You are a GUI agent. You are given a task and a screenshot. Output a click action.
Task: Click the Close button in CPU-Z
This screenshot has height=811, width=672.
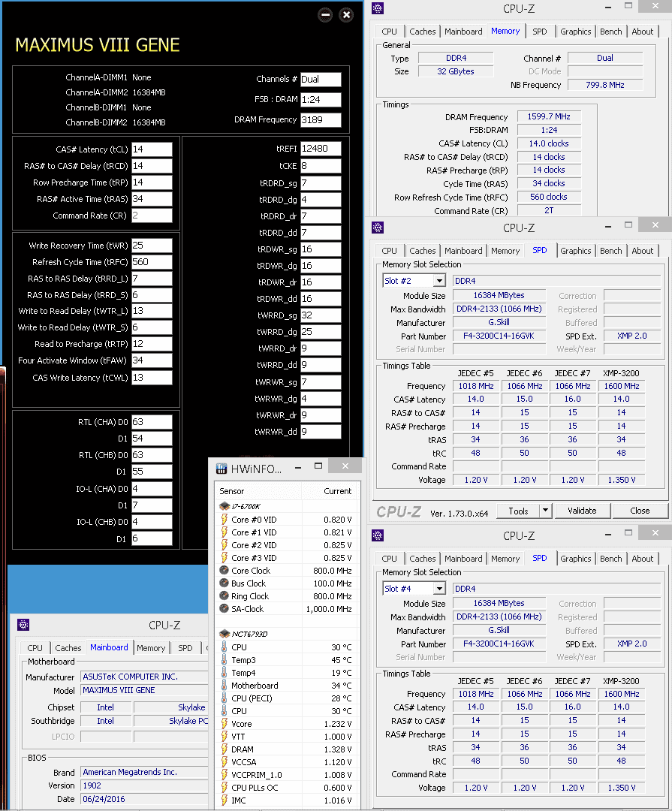click(640, 511)
